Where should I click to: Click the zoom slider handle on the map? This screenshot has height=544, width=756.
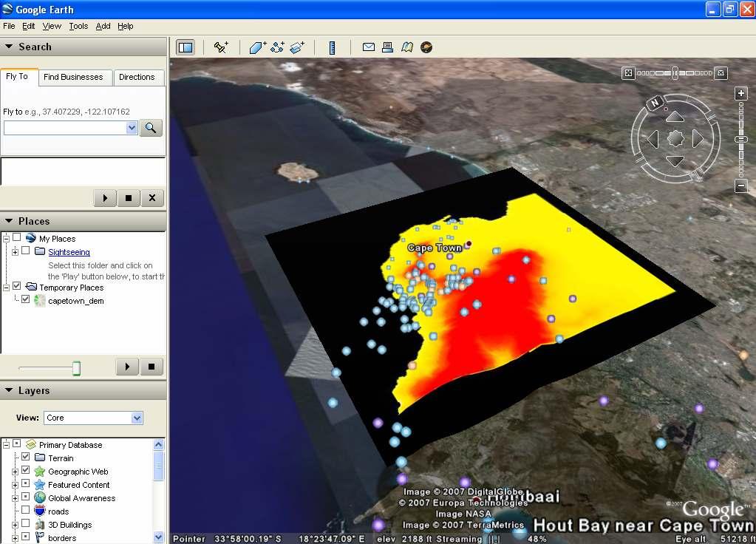coord(741,140)
